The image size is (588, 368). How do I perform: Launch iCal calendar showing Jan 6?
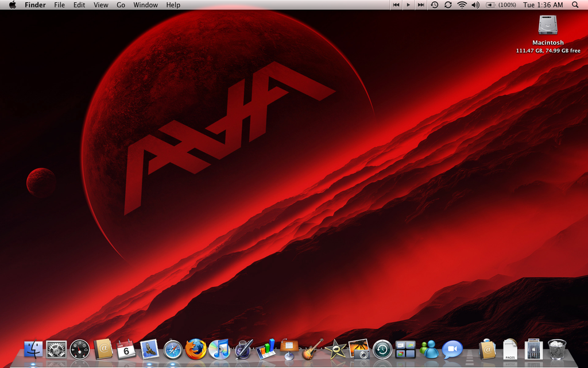[126, 350]
